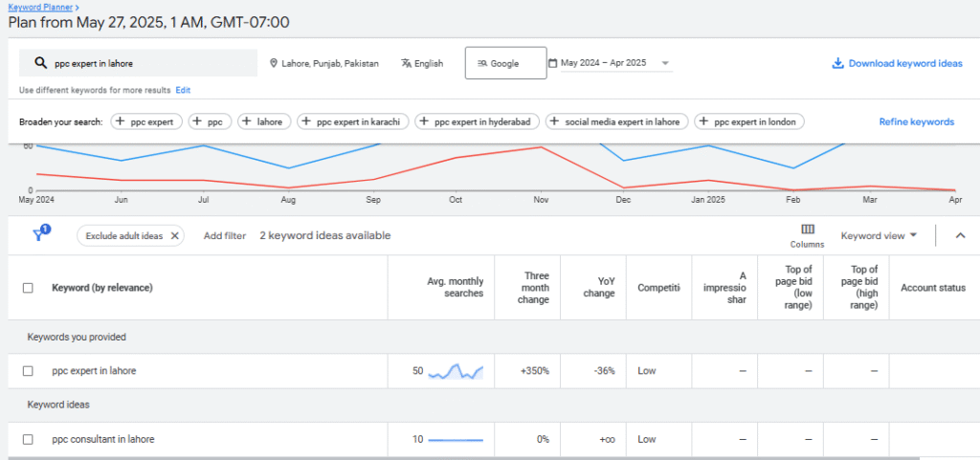Screen dimensions: 980x460
Task: Edit the 'ppc expert in lahore' search field
Action: 138,63
